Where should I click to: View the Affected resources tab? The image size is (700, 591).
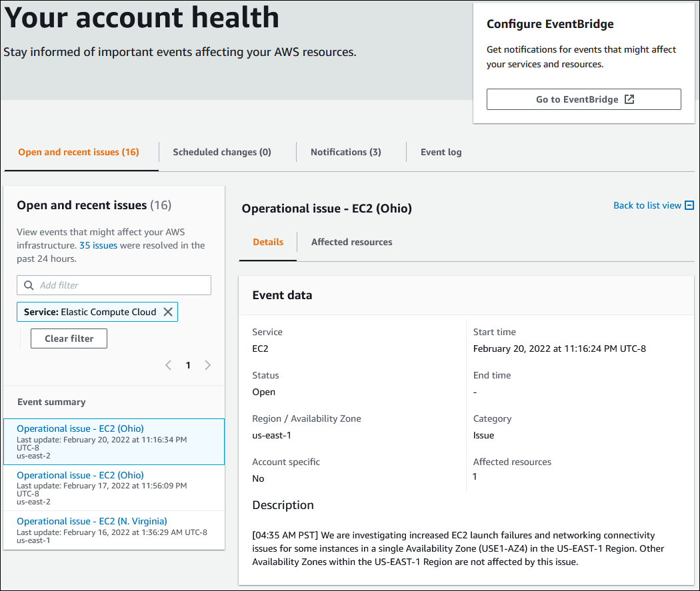(351, 242)
